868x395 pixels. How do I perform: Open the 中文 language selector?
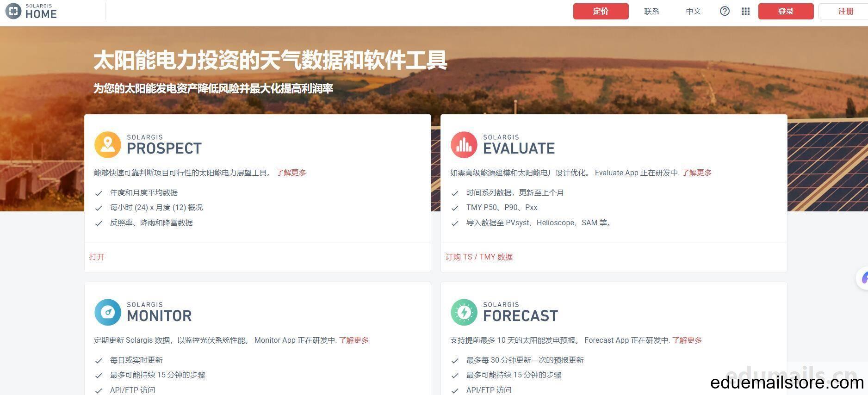[693, 12]
